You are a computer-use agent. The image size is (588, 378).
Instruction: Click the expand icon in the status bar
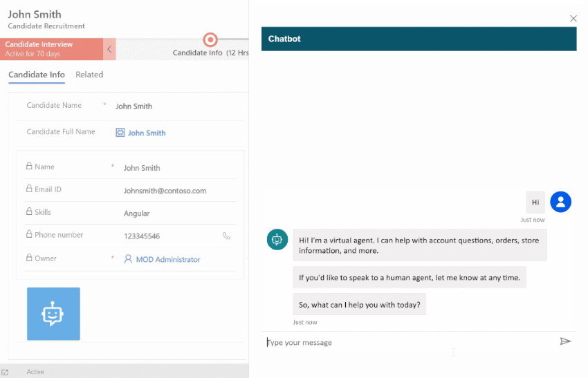click(x=5, y=372)
